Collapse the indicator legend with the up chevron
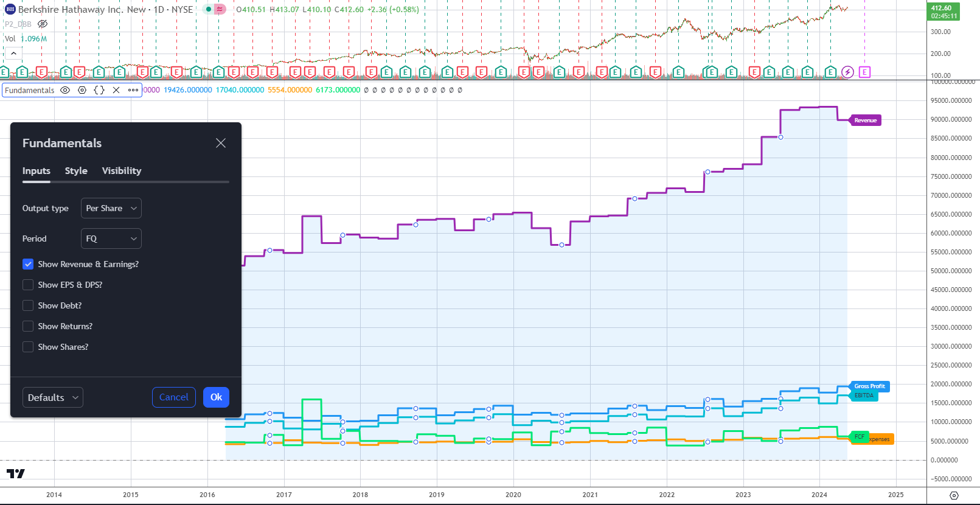 click(13, 53)
